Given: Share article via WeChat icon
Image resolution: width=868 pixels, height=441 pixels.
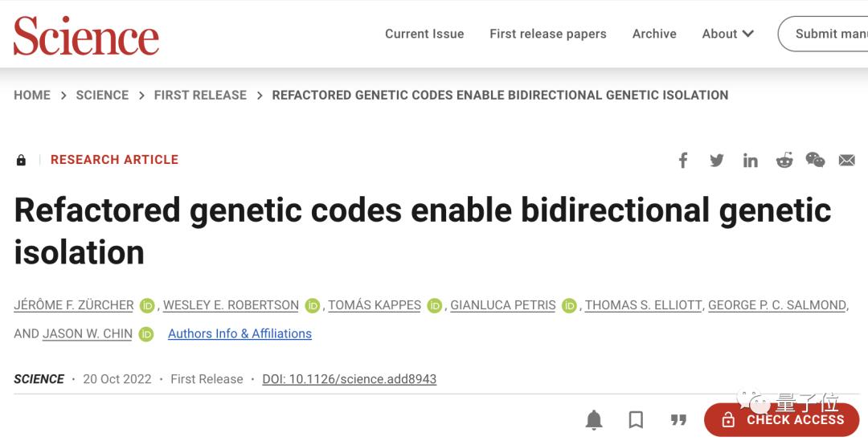Looking at the screenshot, I should (x=815, y=161).
